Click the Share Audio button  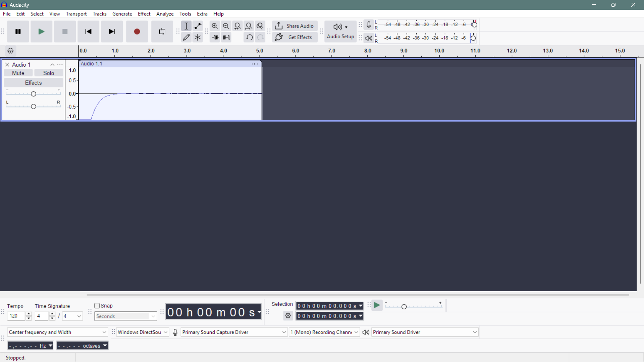[294, 26]
